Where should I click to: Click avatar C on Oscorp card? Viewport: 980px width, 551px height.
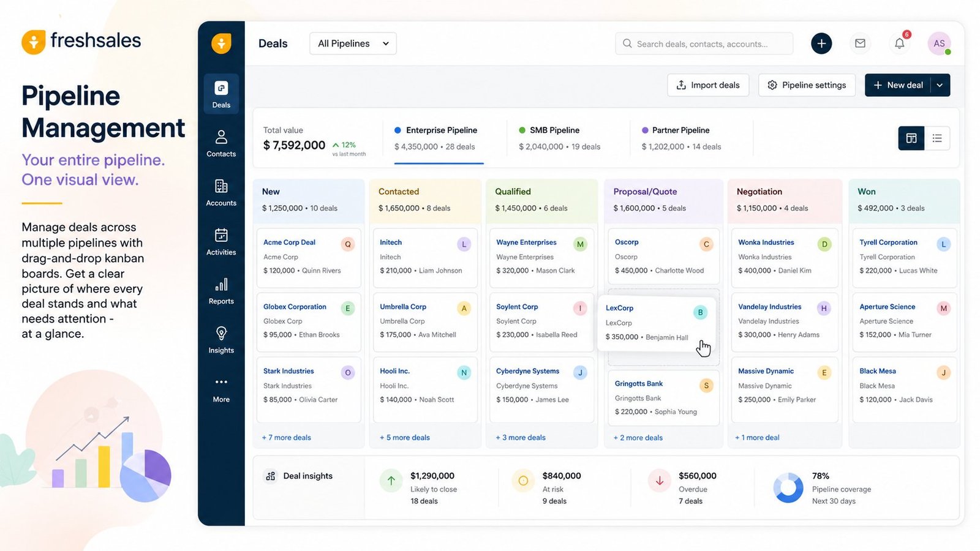coord(706,244)
